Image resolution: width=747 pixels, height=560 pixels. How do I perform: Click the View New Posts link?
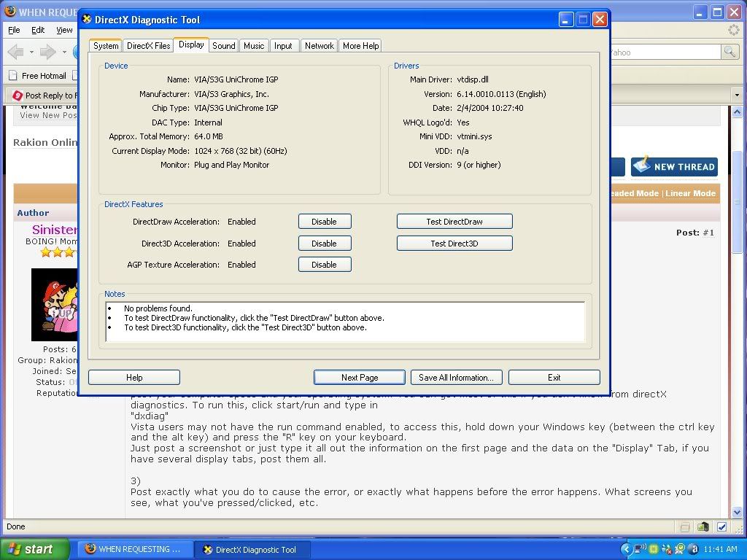(49, 115)
